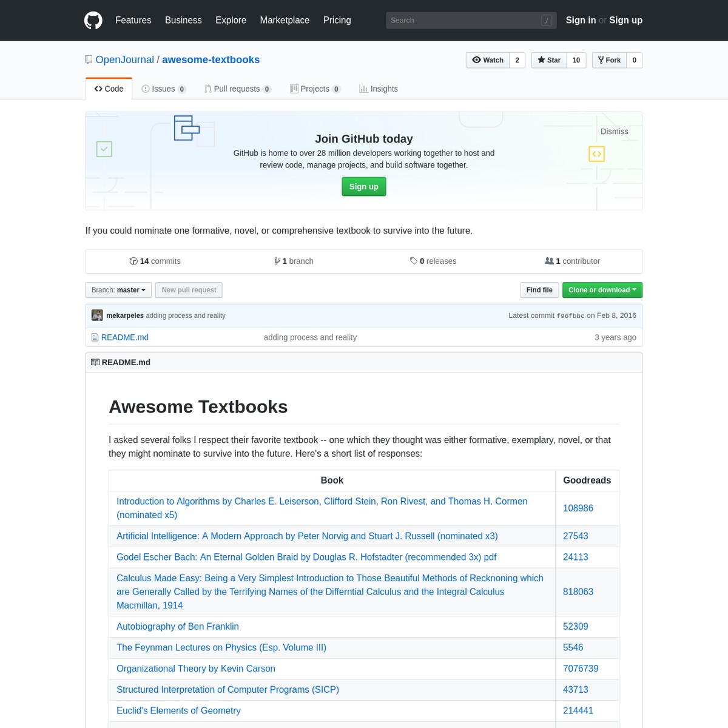Open Goodreads link 818063

point(578,592)
